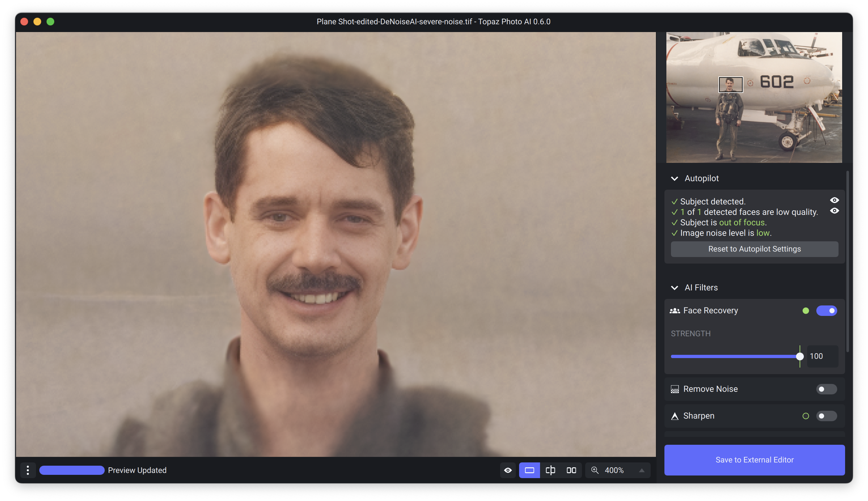
Task: Click Reset to Autopilot Settings
Action: tap(754, 249)
